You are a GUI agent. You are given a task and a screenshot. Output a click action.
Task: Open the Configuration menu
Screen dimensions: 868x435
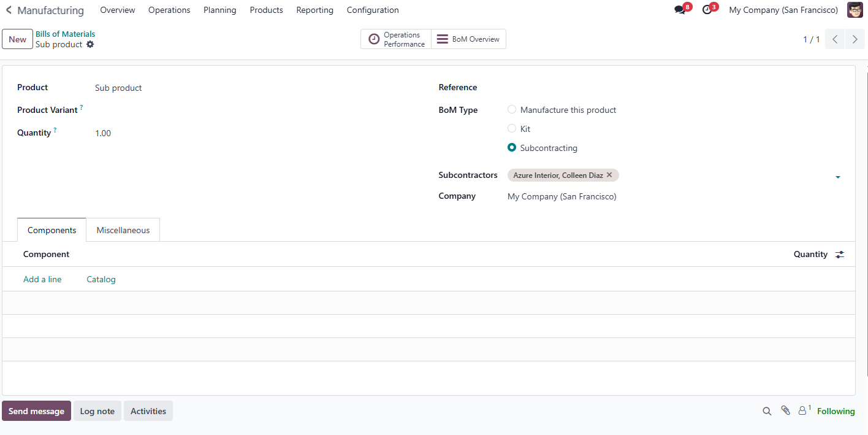pyautogui.click(x=373, y=10)
